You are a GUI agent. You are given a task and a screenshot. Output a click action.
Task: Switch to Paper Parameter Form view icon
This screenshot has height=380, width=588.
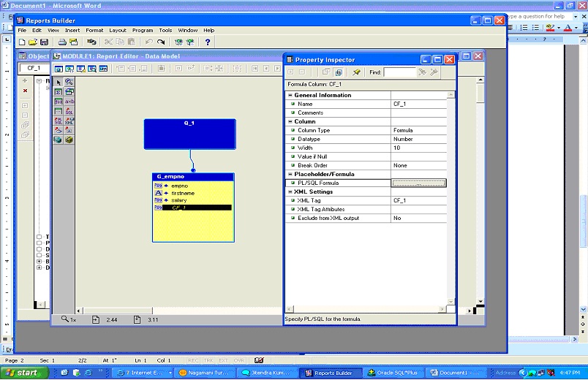[x=104, y=69]
